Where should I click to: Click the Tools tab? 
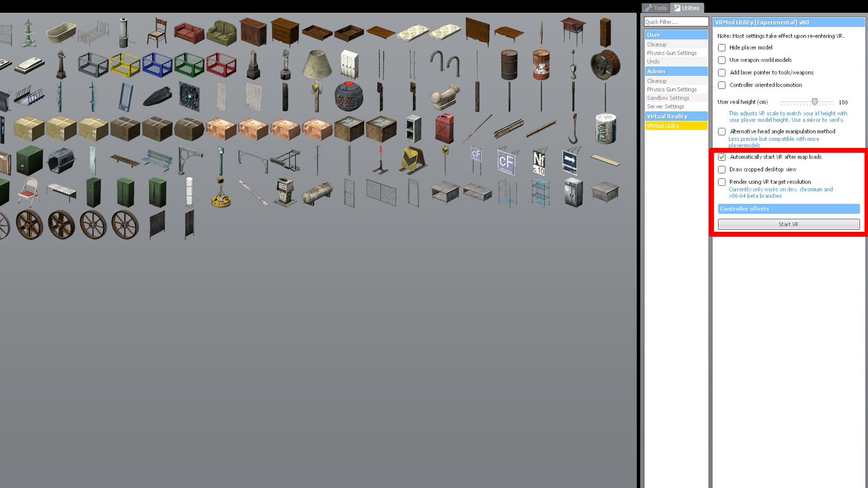click(656, 8)
